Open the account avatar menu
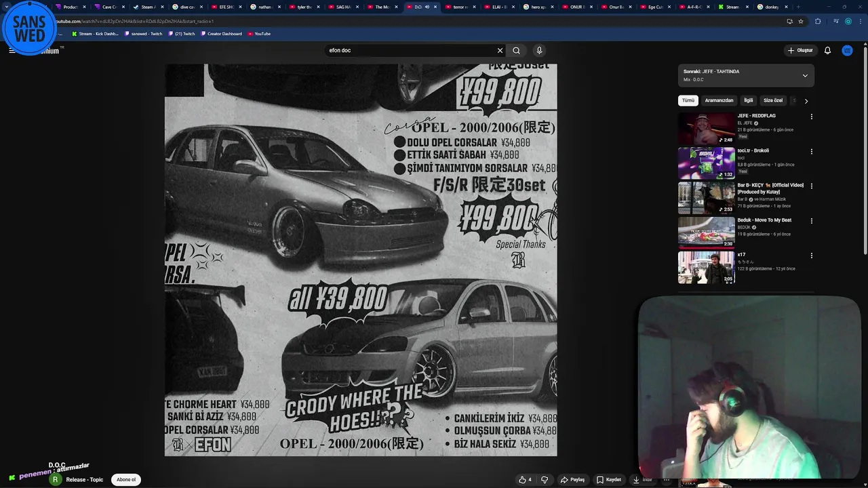 pos(847,50)
